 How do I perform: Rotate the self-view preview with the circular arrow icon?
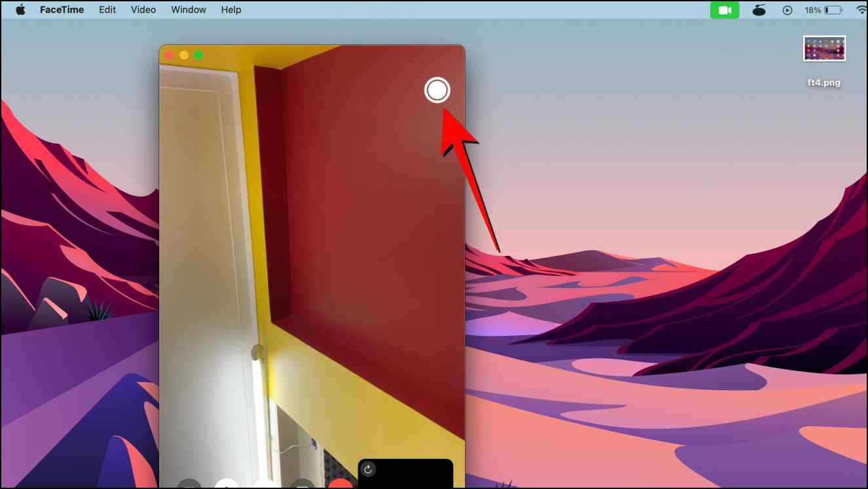coord(368,469)
